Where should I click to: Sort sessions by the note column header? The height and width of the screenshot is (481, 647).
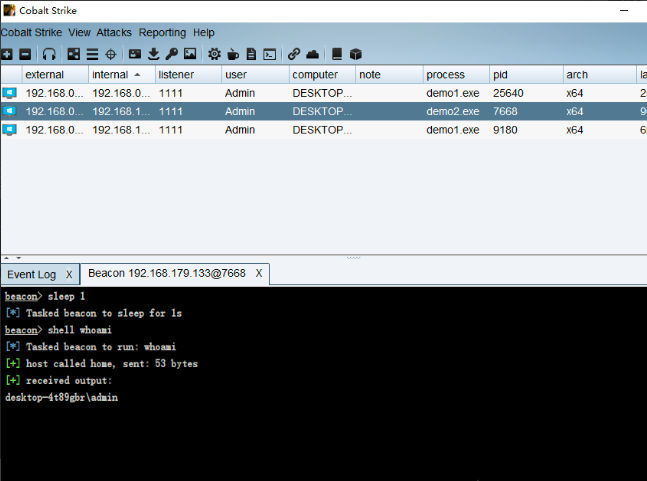pos(389,75)
